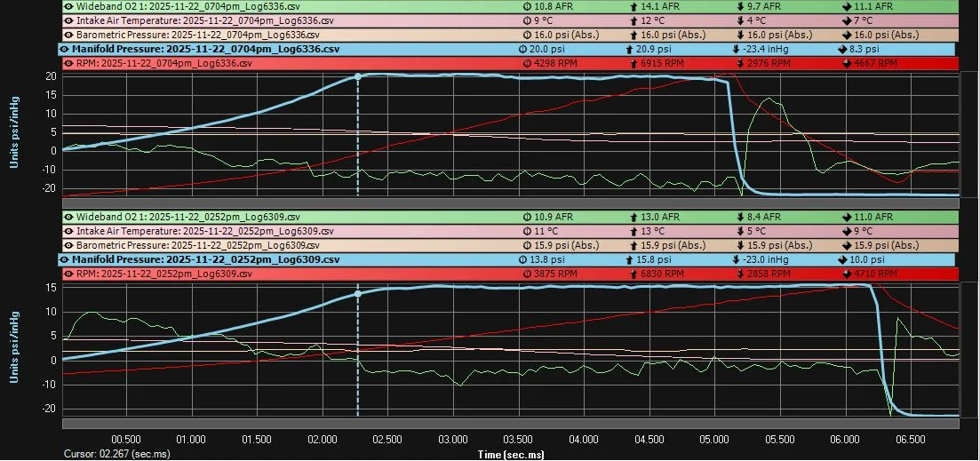This screenshot has height=461, width=980.
Task: Select Manifold Pressure channel row for Log6336
Action: [x=204, y=50]
